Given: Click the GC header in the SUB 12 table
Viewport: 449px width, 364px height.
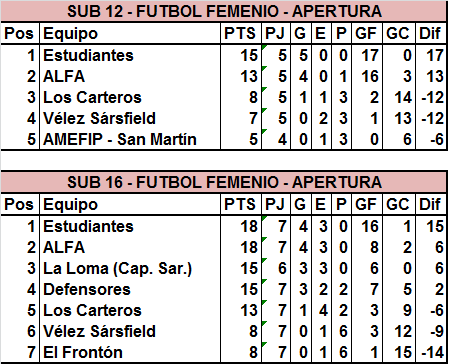Looking at the screenshot, I should click(x=399, y=33).
